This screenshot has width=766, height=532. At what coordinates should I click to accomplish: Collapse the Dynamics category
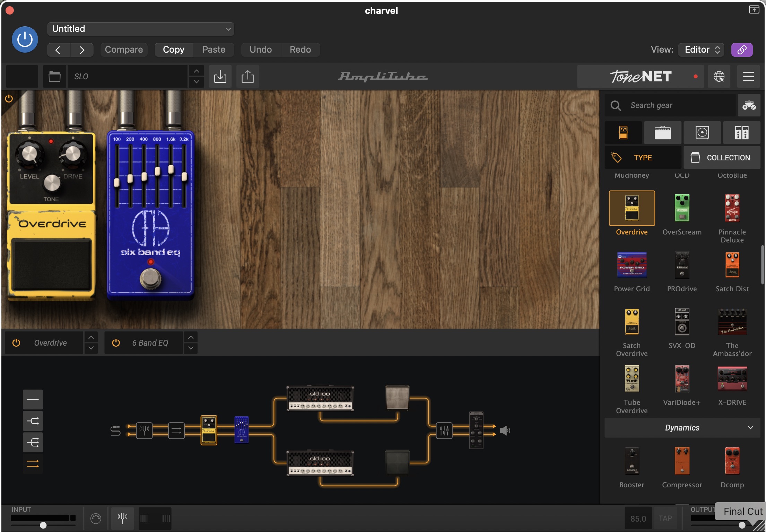pos(682,428)
